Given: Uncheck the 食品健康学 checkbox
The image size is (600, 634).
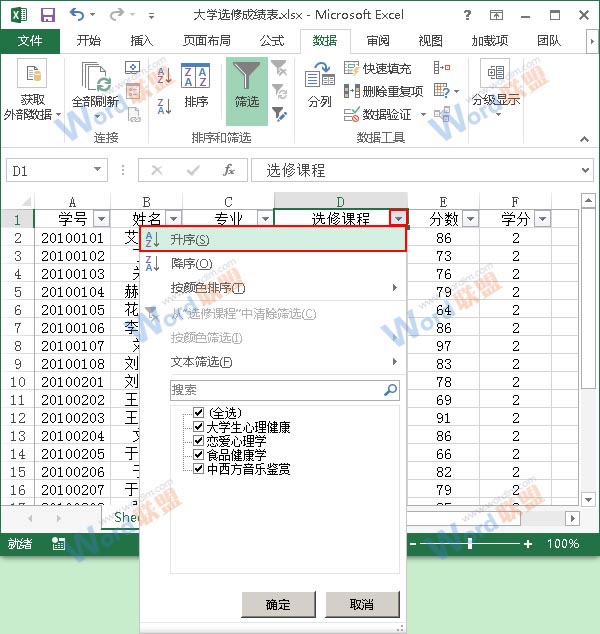Looking at the screenshot, I should 199,454.
